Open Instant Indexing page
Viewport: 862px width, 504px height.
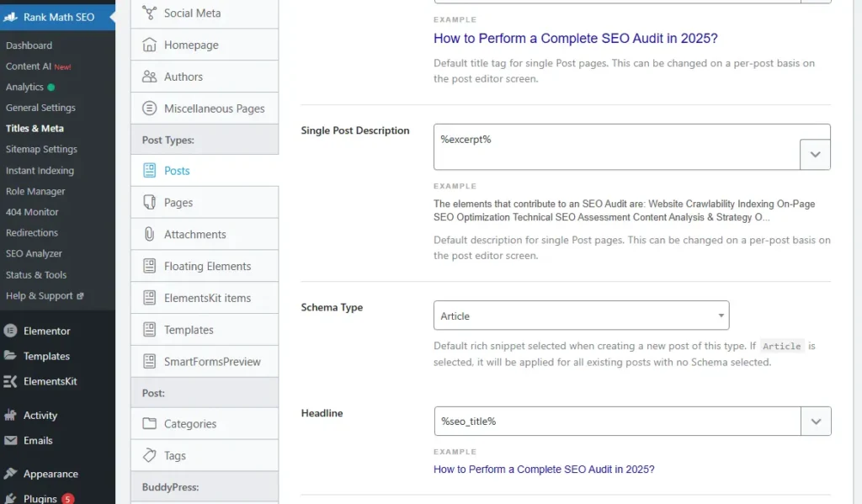40,170
